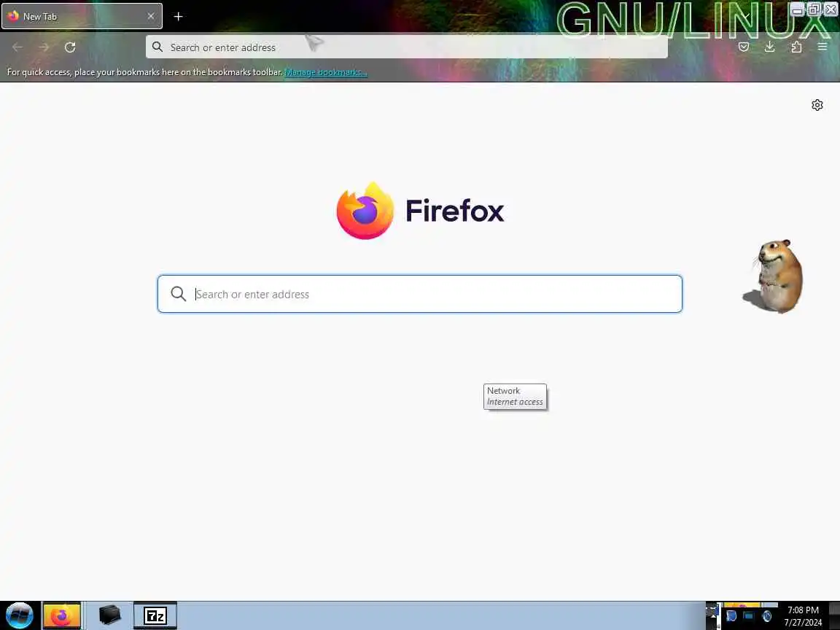Open the volume speaker tray icon
Image resolution: width=840 pixels, height=630 pixels.
coord(766,616)
